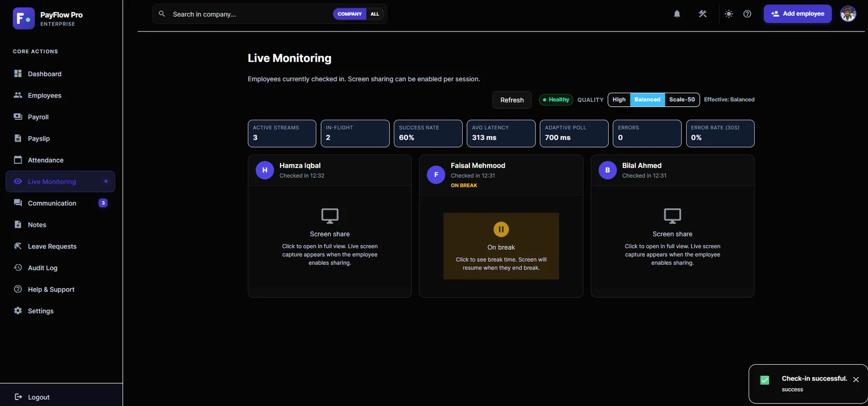Click the Active Streams stat card
868x406 pixels.
pos(282,133)
